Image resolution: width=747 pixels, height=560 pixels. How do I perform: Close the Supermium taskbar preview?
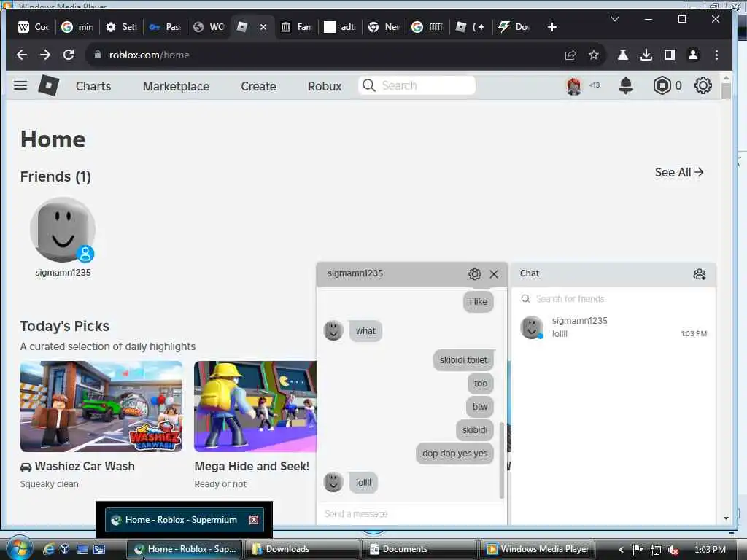coord(254,520)
